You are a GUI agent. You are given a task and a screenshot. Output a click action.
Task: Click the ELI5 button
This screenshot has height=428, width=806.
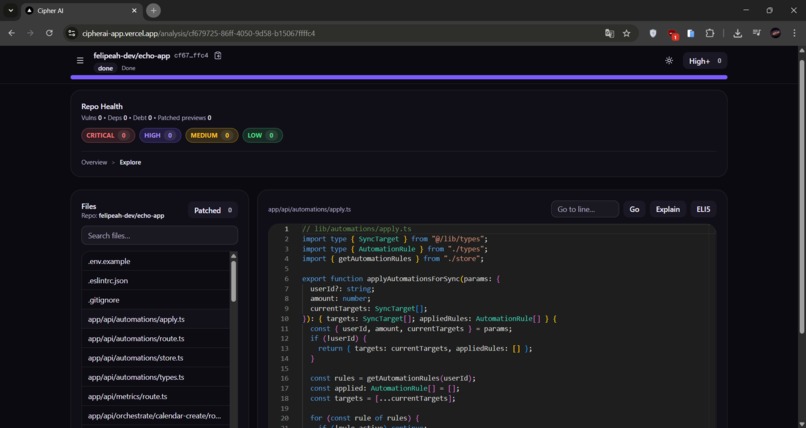[703, 209]
